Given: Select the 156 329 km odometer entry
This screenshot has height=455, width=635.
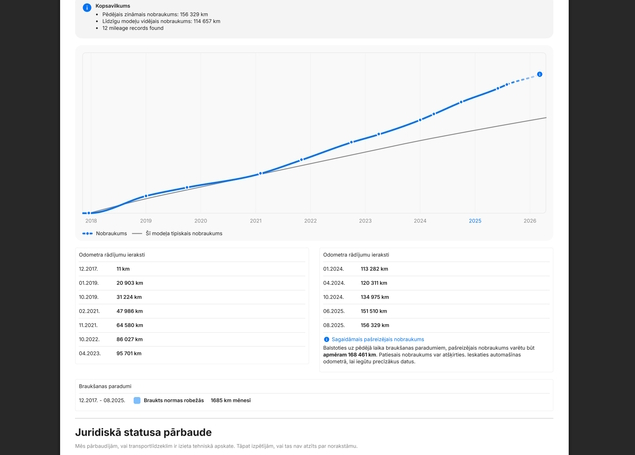Looking at the screenshot, I should coord(375,325).
